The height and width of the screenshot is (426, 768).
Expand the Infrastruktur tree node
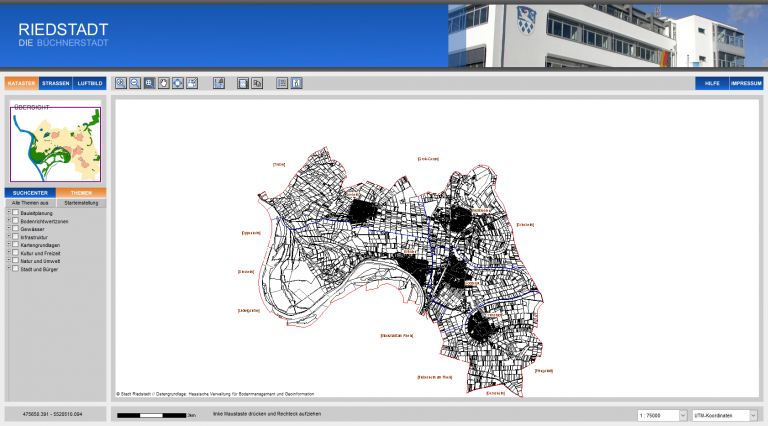(9, 236)
